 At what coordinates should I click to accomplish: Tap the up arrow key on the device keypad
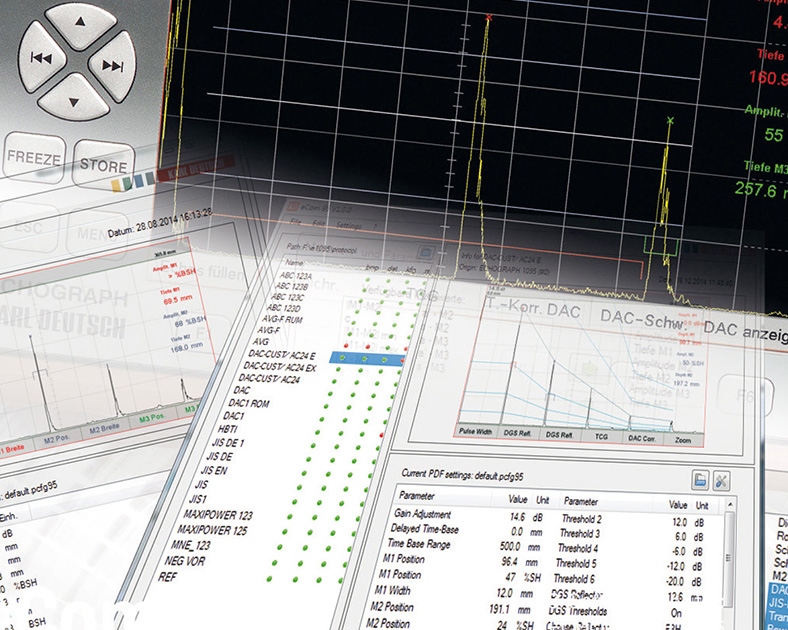[80, 24]
